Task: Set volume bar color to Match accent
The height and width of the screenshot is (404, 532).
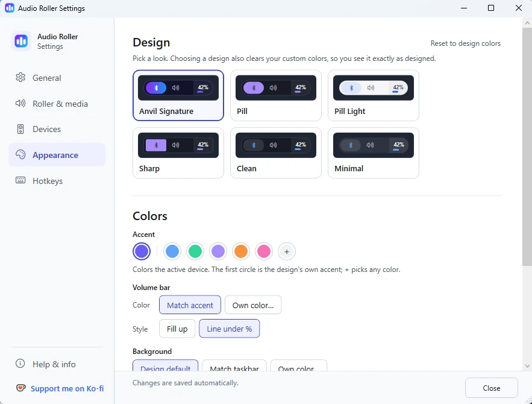Action: click(x=190, y=305)
